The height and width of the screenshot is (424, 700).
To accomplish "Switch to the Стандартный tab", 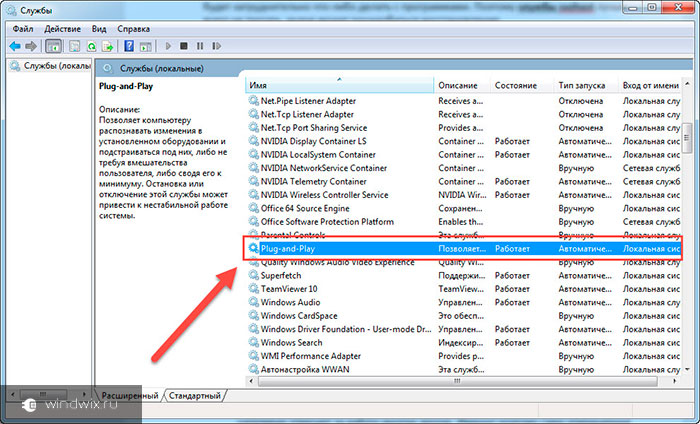I will click(x=193, y=396).
